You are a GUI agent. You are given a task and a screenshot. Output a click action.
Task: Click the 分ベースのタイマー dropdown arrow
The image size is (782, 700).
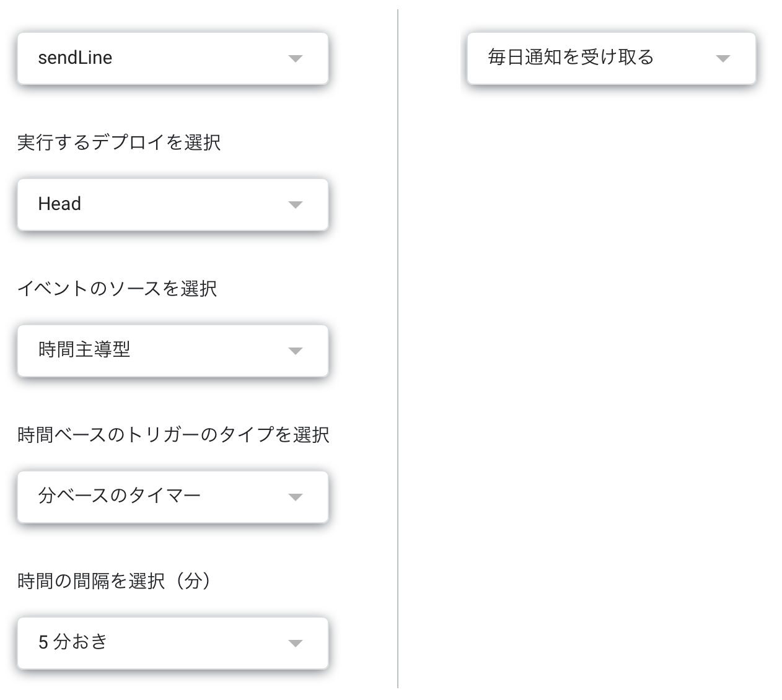click(296, 497)
